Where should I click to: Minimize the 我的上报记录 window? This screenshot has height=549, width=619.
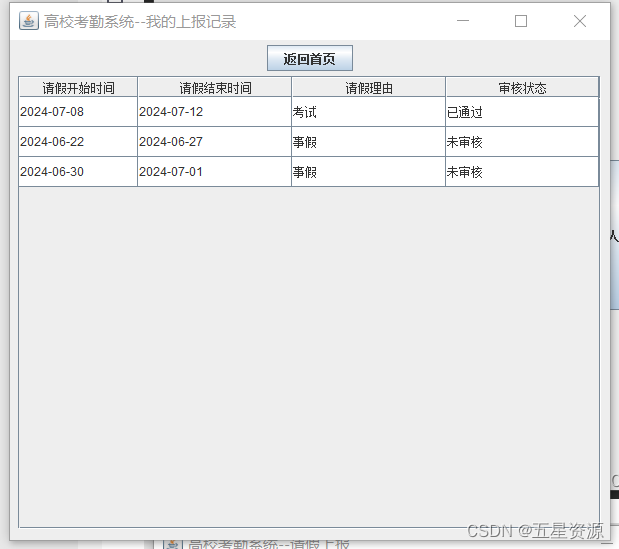tap(463, 21)
